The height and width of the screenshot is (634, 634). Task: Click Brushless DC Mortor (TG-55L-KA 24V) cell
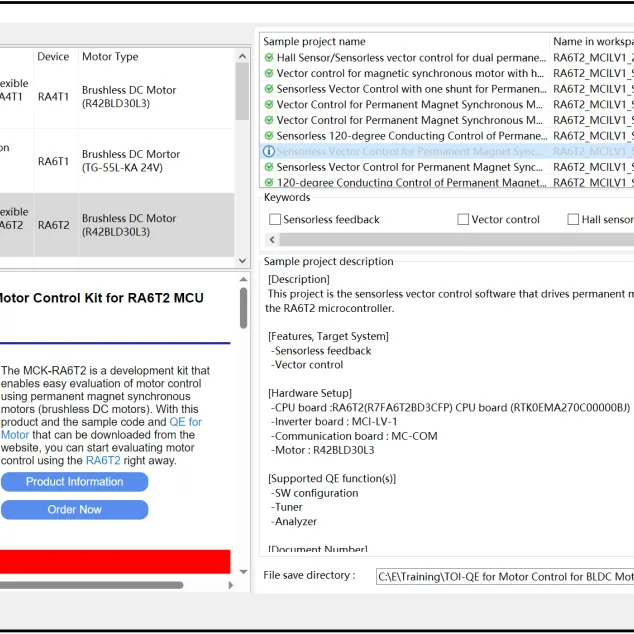point(131,161)
